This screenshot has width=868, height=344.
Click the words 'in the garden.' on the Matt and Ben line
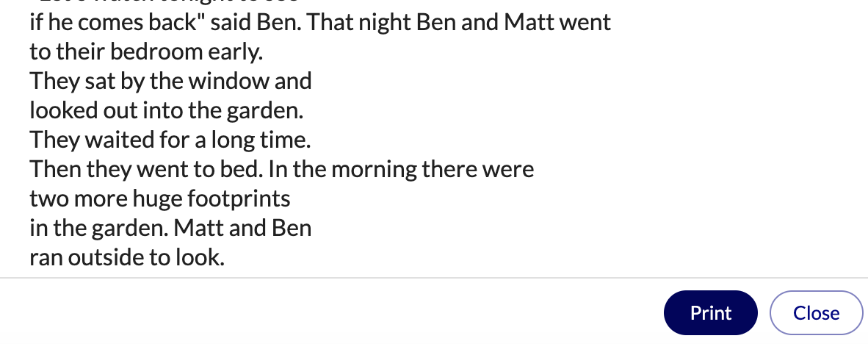[99, 228]
